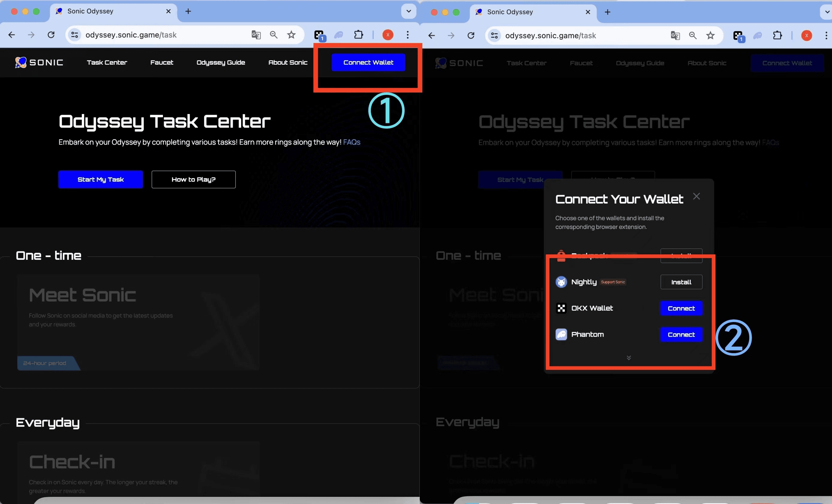The width and height of the screenshot is (832, 504).
Task: Click the Sonic favicon in browser tab
Action: click(x=59, y=11)
